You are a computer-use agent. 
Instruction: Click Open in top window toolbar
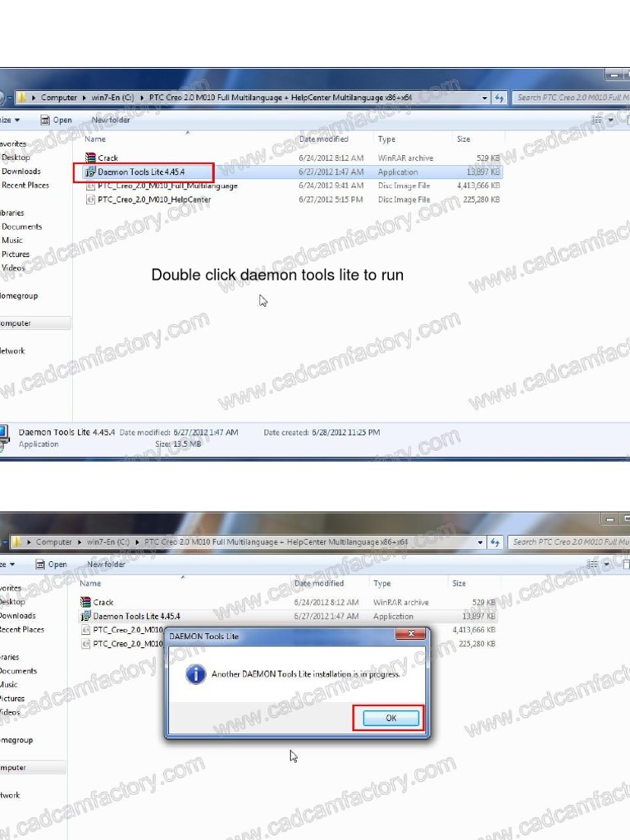[x=57, y=120]
